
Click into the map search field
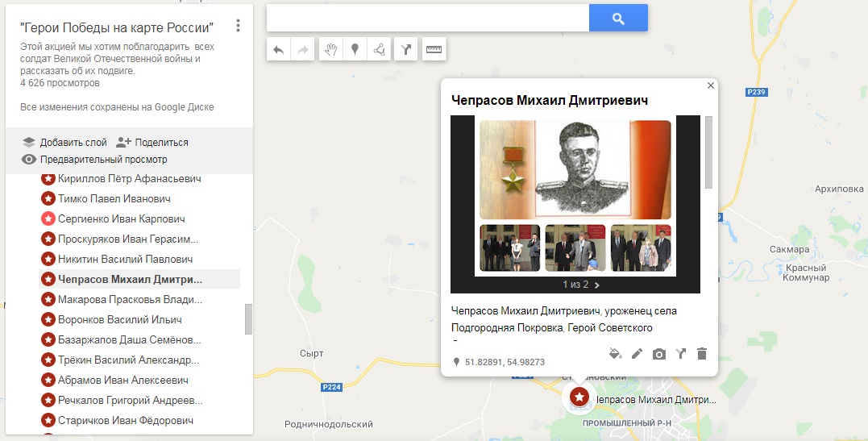[428, 19]
